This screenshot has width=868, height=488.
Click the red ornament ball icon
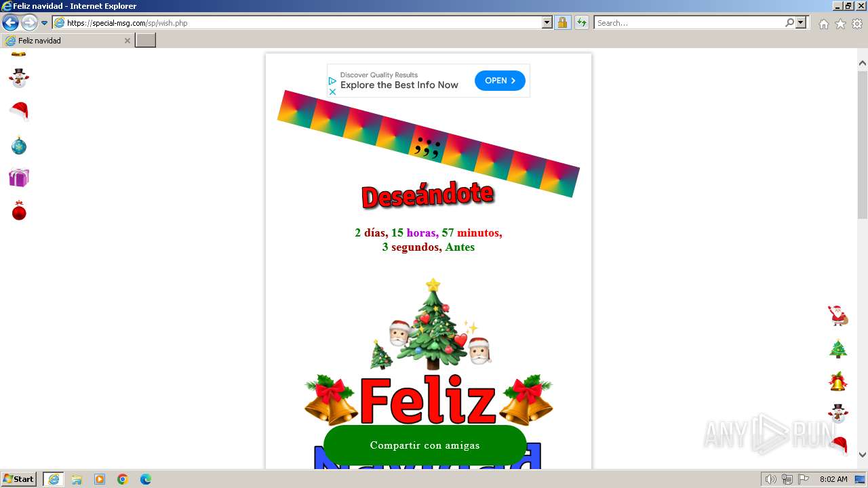coord(19,211)
